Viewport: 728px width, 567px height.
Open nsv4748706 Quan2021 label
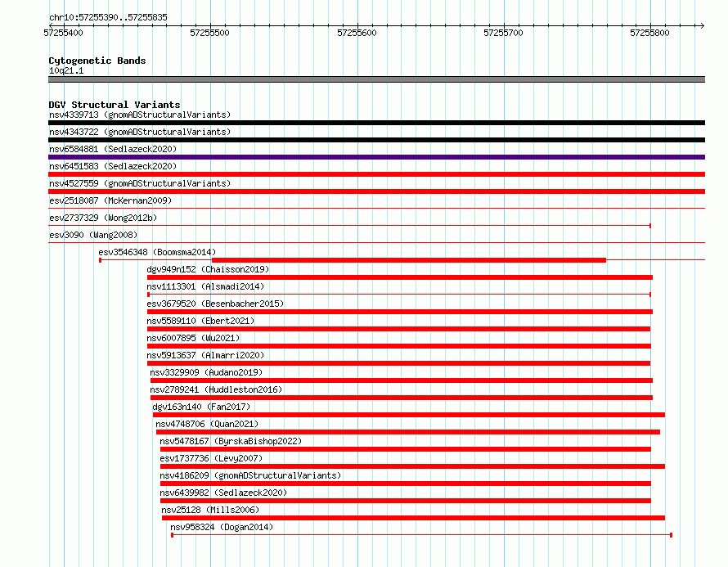(207, 424)
